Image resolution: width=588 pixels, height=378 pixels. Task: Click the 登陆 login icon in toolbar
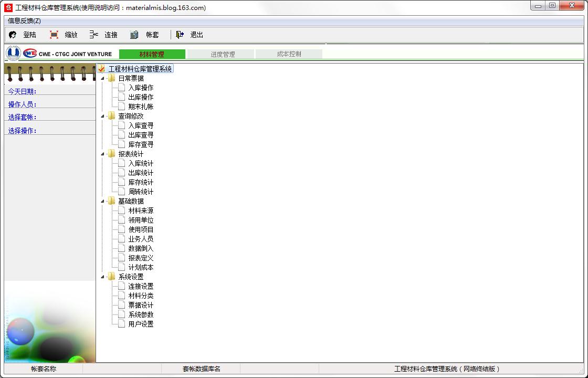coord(13,35)
